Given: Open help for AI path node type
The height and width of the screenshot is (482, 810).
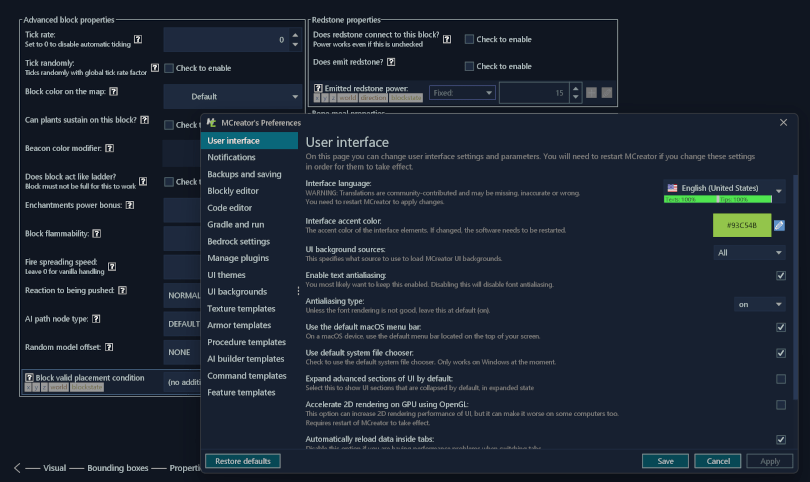Looking at the screenshot, I should 96,319.
